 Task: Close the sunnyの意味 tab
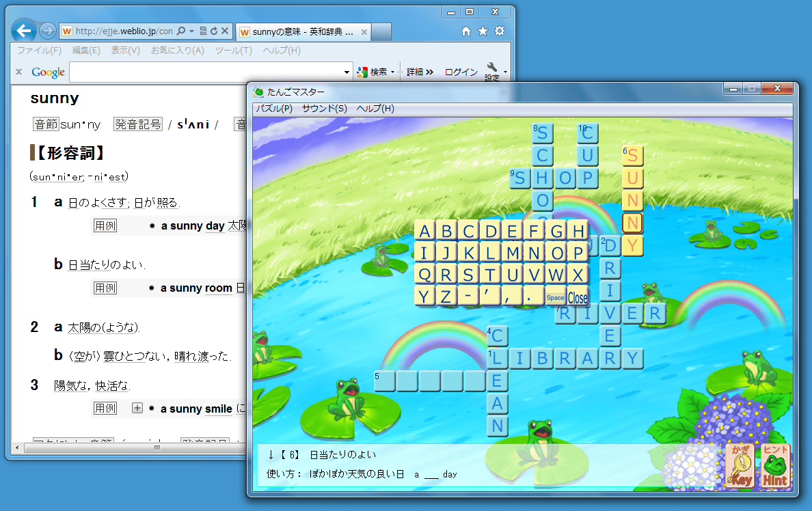coord(364,31)
